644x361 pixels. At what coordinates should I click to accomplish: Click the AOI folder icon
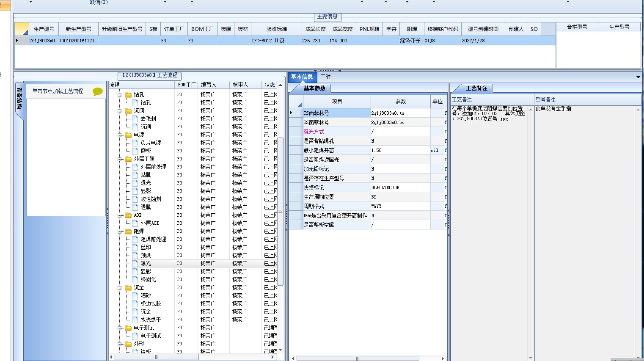pyautogui.click(x=128, y=215)
